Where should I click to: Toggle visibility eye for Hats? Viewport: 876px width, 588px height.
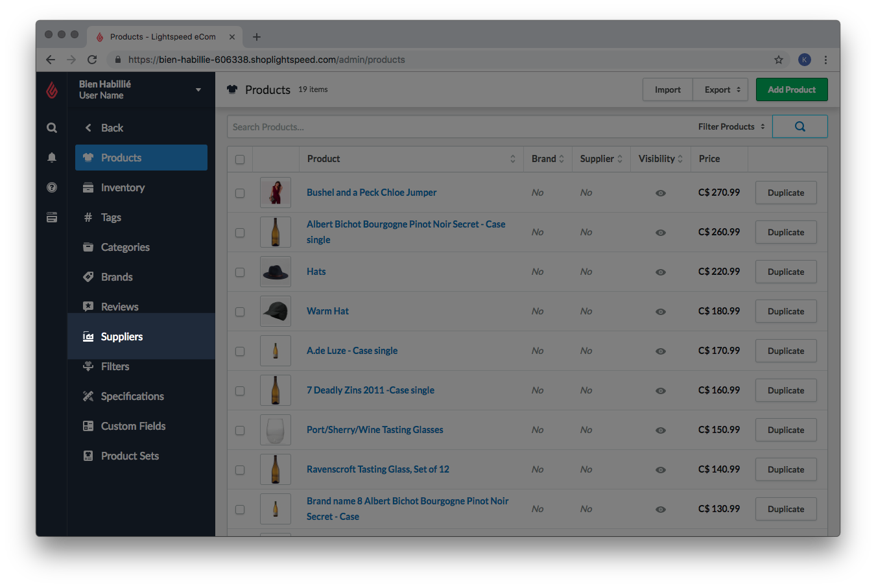[661, 272]
